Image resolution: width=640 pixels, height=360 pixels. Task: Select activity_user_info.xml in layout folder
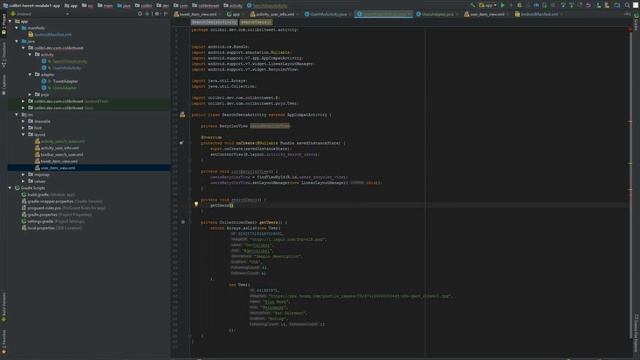(57, 148)
